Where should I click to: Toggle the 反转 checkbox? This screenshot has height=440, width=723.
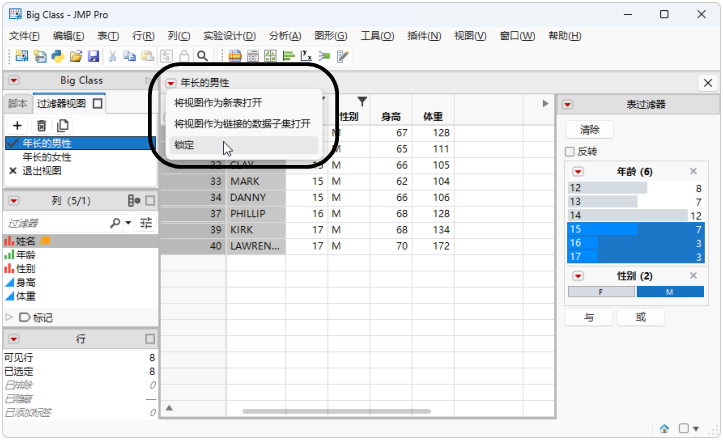[570, 152]
